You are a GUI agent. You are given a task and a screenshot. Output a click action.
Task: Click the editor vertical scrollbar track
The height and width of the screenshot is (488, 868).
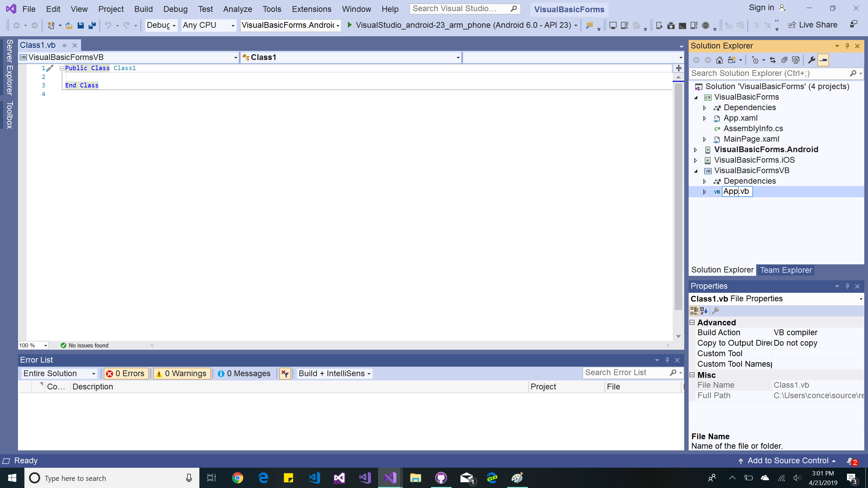[x=678, y=322]
